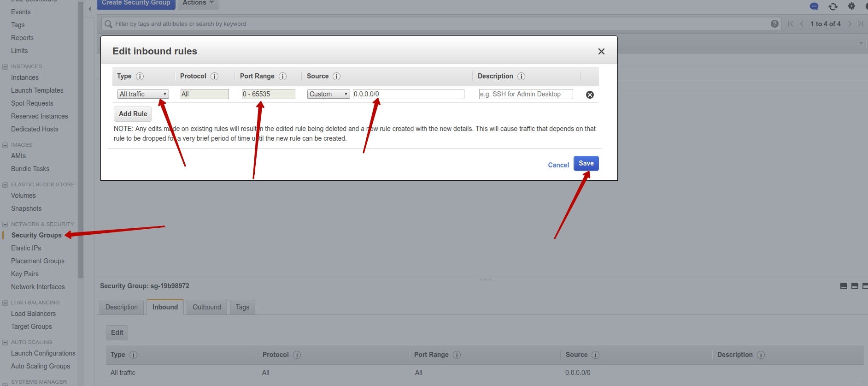The image size is (868, 386).
Task: Save the inbound rules
Action: point(586,163)
